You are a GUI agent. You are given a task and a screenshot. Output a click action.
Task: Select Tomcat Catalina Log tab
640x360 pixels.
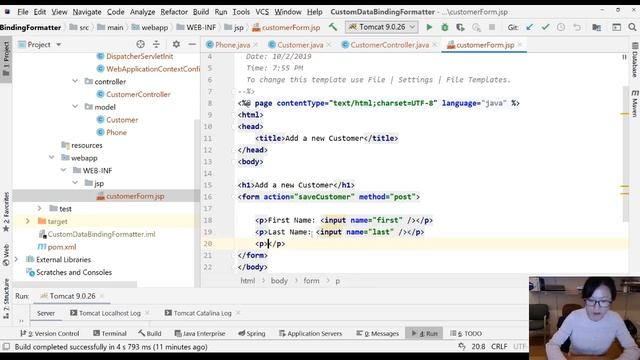(x=202, y=313)
